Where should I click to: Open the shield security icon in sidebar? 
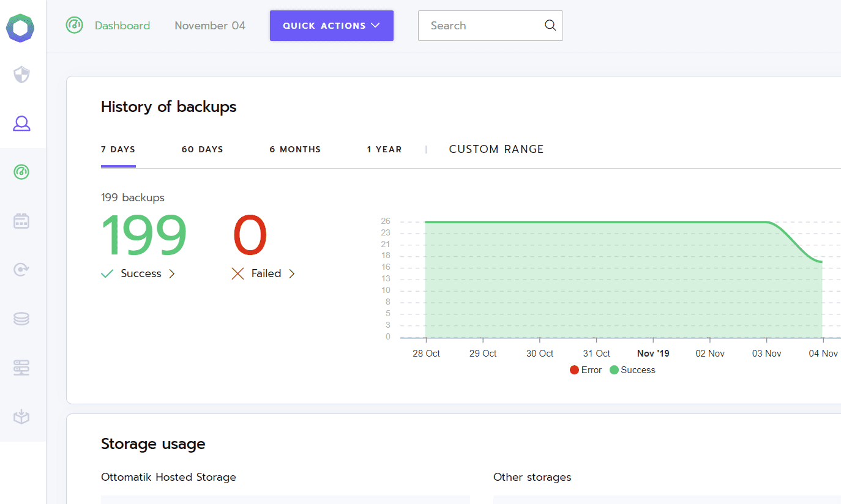[21, 75]
